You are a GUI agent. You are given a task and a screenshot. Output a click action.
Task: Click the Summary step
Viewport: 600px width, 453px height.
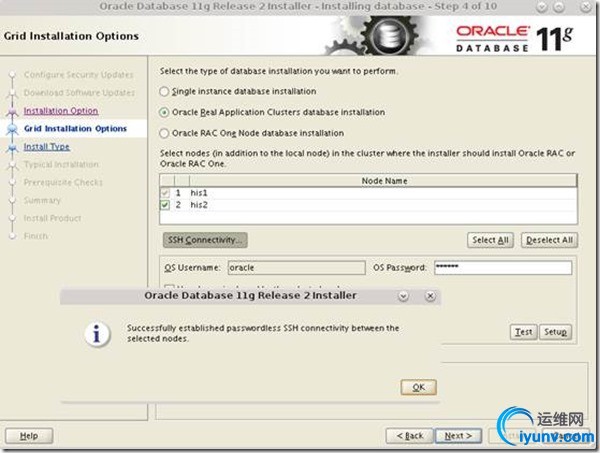(42, 200)
